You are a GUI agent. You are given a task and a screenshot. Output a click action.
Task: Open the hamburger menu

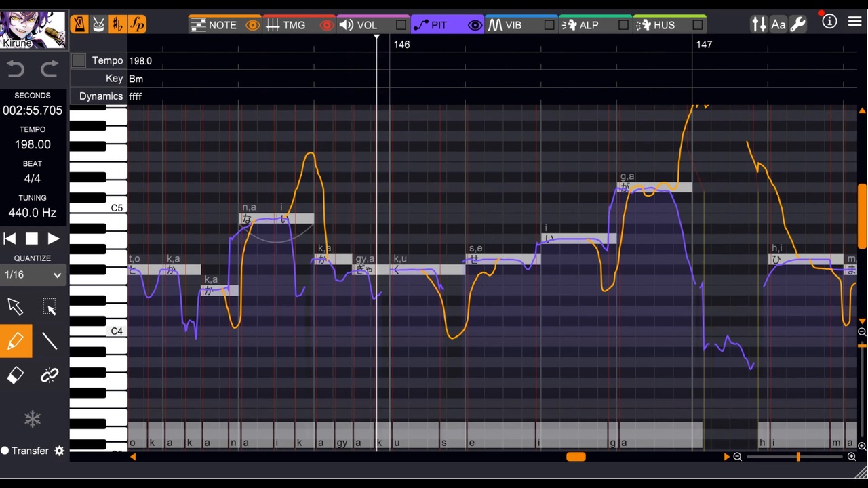[x=854, y=22]
